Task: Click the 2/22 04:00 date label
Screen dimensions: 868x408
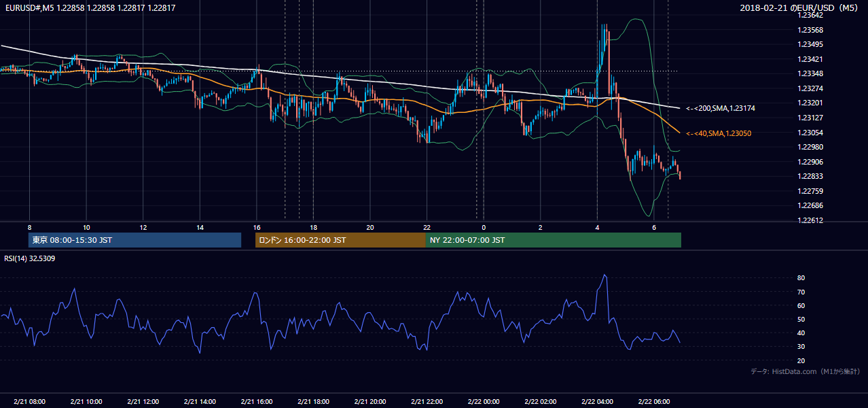Action: (597, 402)
